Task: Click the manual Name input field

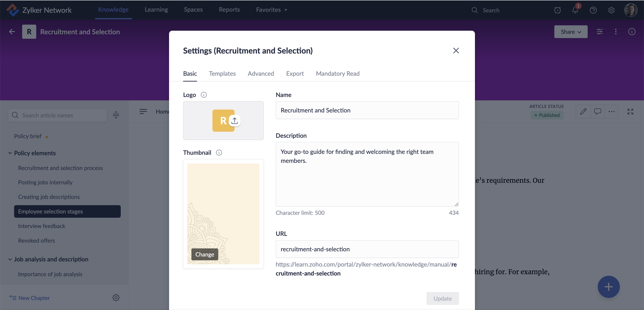Action: (x=367, y=110)
